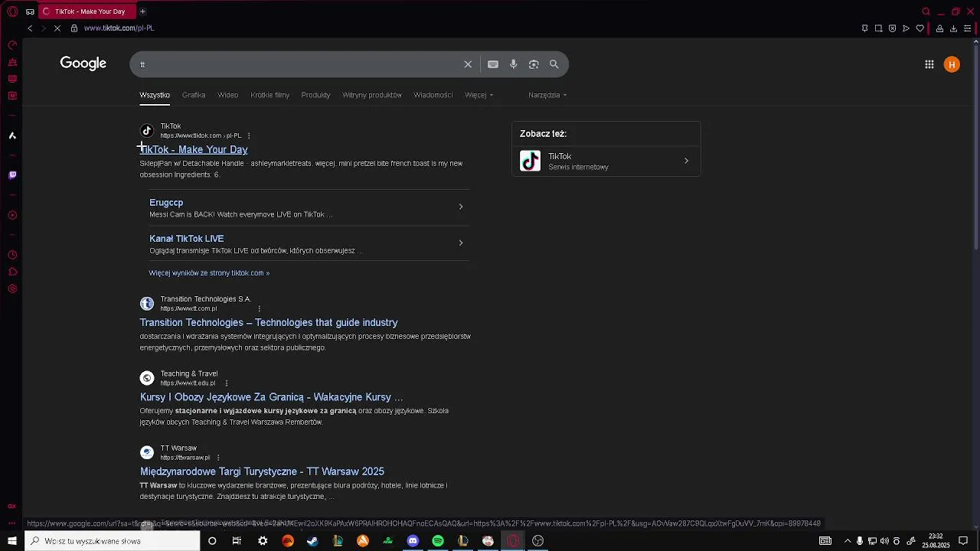980x551 pixels.
Task: Open the Windows notification center icon
Action: [964, 541]
